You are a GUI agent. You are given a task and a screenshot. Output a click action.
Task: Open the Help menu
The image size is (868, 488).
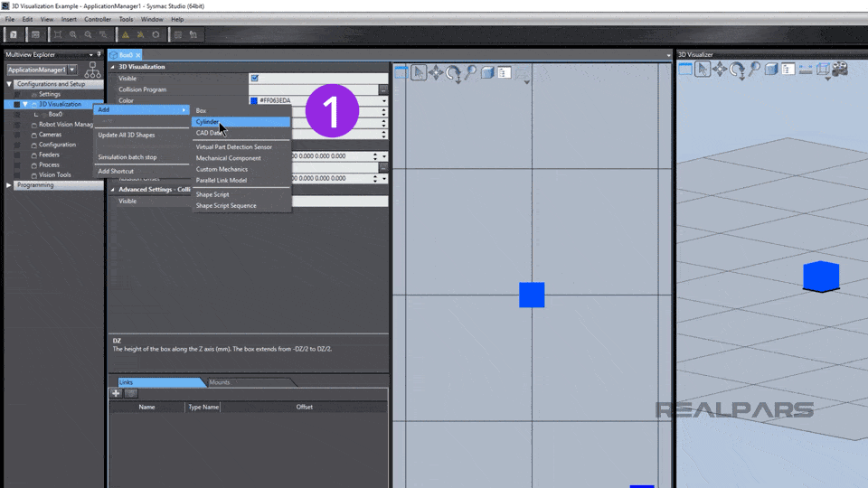point(177,19)
